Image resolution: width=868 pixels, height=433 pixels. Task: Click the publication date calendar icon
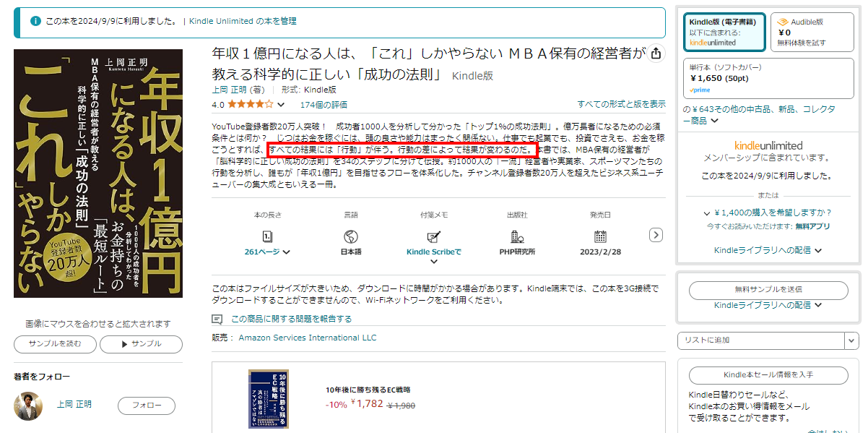(600, 236)
